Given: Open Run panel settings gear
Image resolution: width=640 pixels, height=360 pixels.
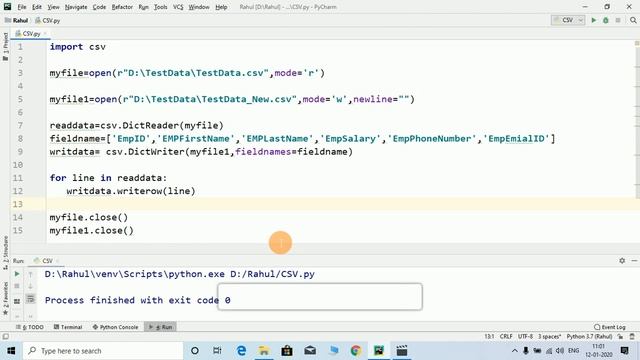Looking at the screenshot, I should pos(622,260).
